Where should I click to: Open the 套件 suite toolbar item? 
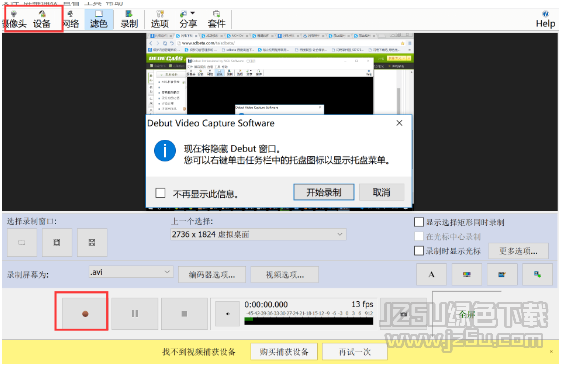216,19
